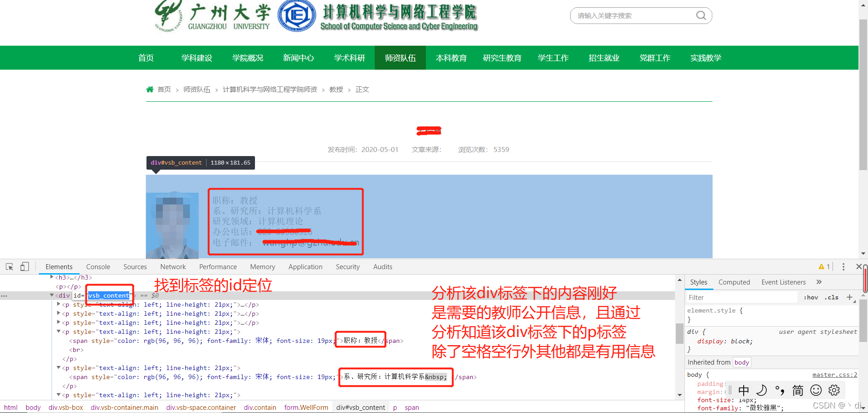Select div.vsb-space.container in DOM breadcrumb
The height and width of the screenshot is (413, 868).
coord(201,407)
